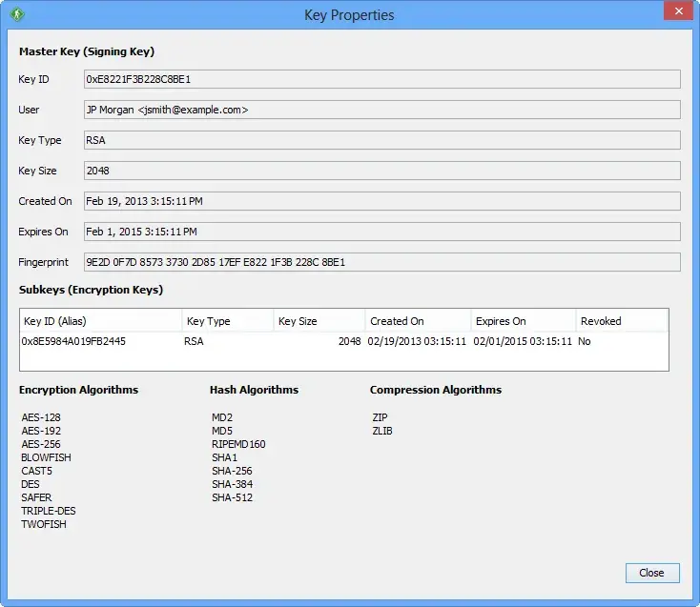This screenshot has width=700, height=607.
Task: Click BLOWFISH in encryption algorithms
Action: tap(46, 457)
